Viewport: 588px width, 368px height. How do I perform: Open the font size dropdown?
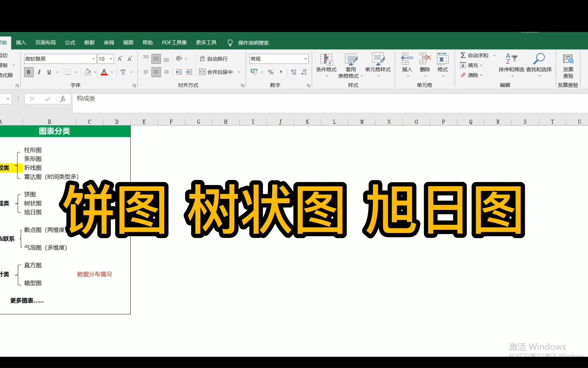point(111,59)
